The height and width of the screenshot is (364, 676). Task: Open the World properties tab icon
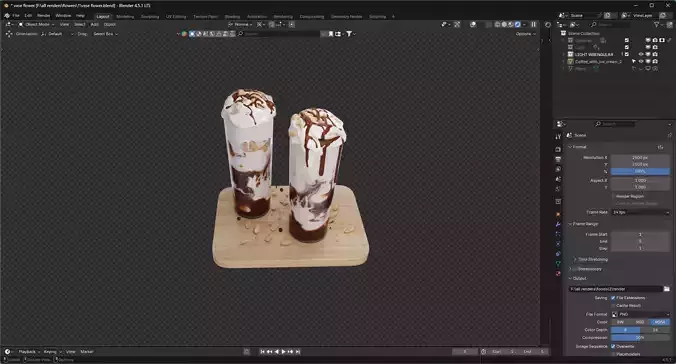click(558, 189)
